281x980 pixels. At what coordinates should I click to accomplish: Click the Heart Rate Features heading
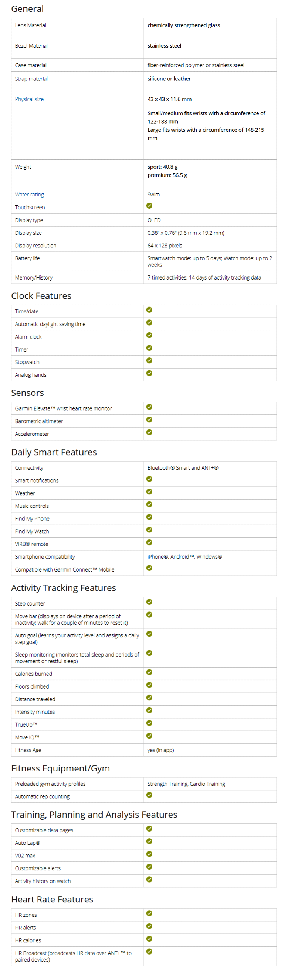52,899
